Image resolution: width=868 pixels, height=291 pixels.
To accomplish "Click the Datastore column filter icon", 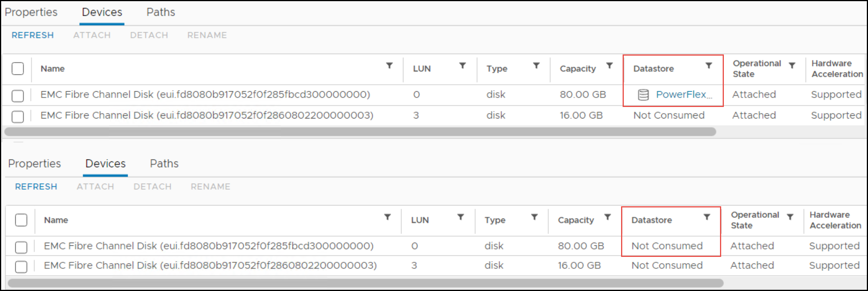I will (709, 66).
